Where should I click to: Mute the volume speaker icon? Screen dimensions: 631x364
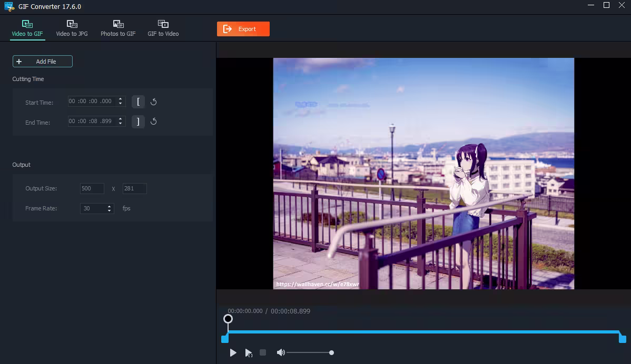click(x=280, y=352)
